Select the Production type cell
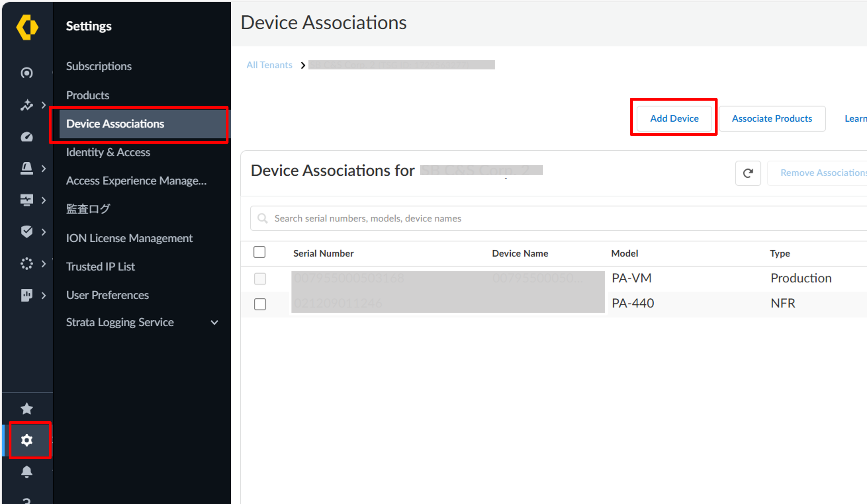This screenshot has width=867, height=504. 801,278
